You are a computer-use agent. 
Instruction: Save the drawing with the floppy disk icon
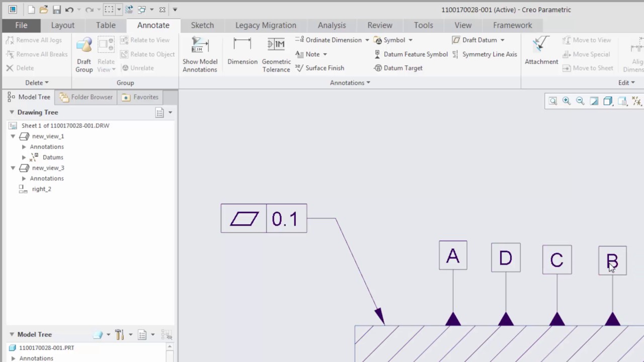click(56, 10)
